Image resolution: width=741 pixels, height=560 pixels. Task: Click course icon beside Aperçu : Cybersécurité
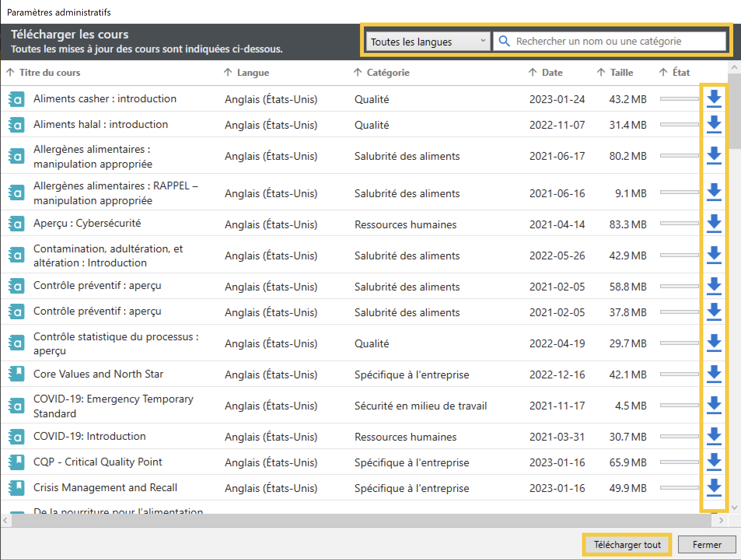[x=16, y=224]
